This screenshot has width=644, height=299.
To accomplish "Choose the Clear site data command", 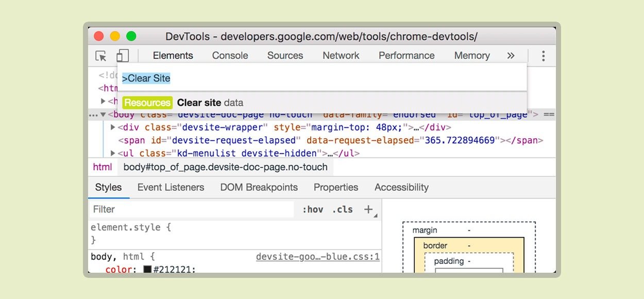I will [x=322, y=103].
